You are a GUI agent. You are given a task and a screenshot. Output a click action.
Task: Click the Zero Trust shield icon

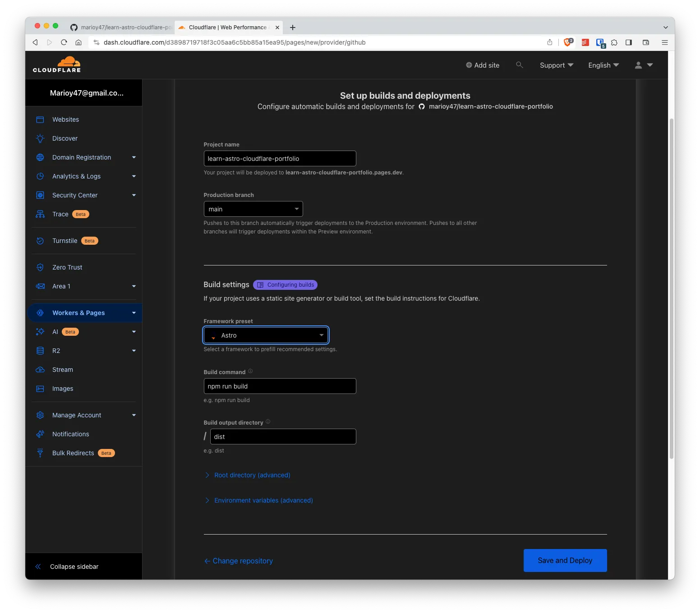(40, 267)
